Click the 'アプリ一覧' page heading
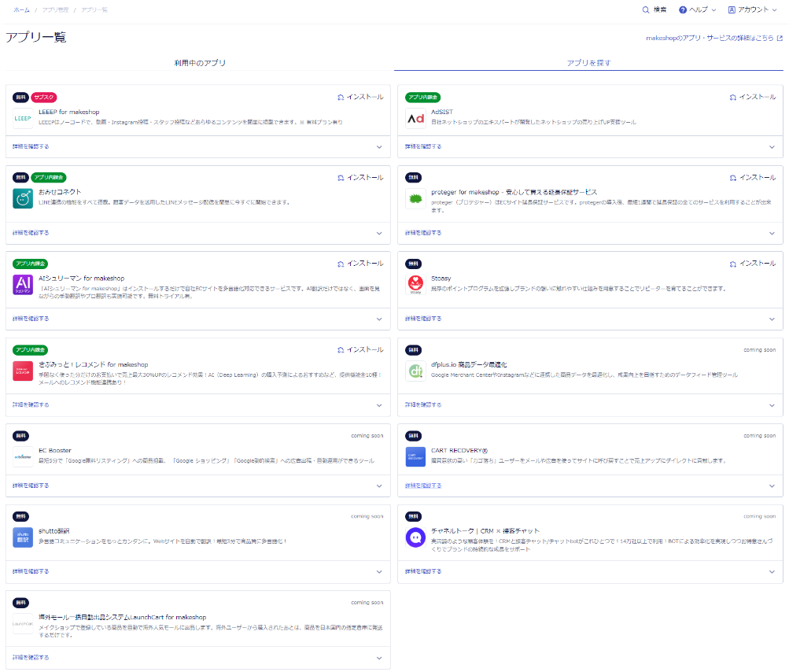Image resolution: width=789 pixels, height=672 pixels. coord(35,37)
